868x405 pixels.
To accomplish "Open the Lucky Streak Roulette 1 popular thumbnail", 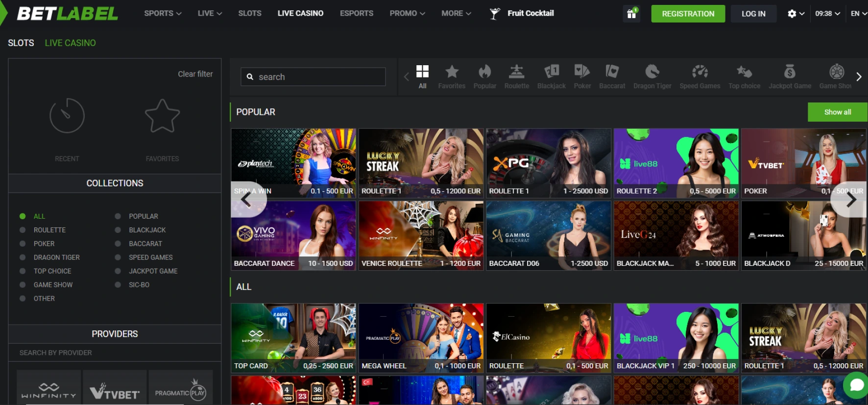I will (421, 163).
